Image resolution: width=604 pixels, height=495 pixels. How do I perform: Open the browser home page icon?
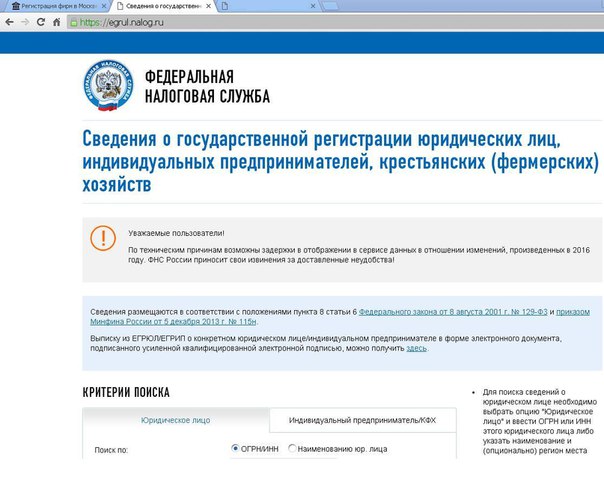click(x=56, y=22)
